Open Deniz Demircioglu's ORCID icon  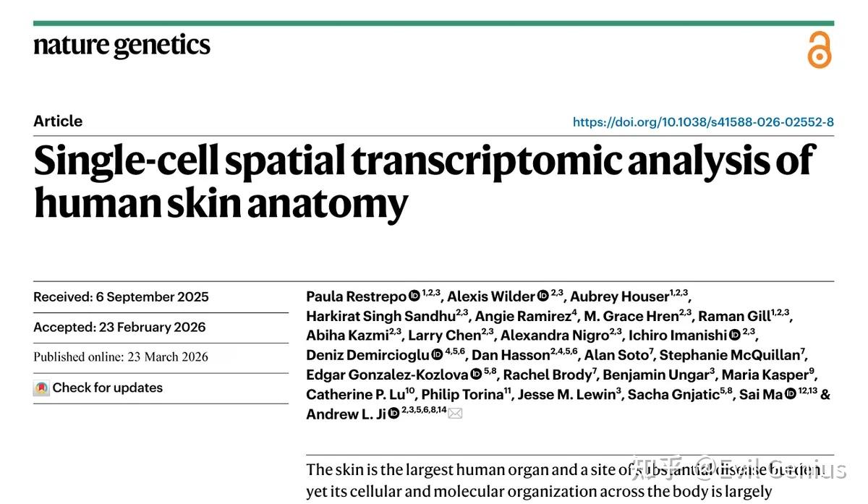tap(437, 354)
